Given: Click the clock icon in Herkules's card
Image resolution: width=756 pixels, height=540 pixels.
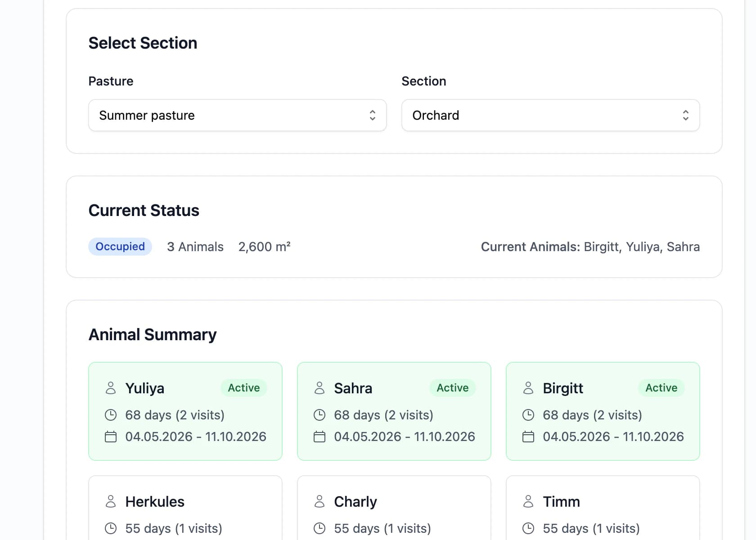Looking at the screenshot, I should pyautogui.click(x=111, y=528).
